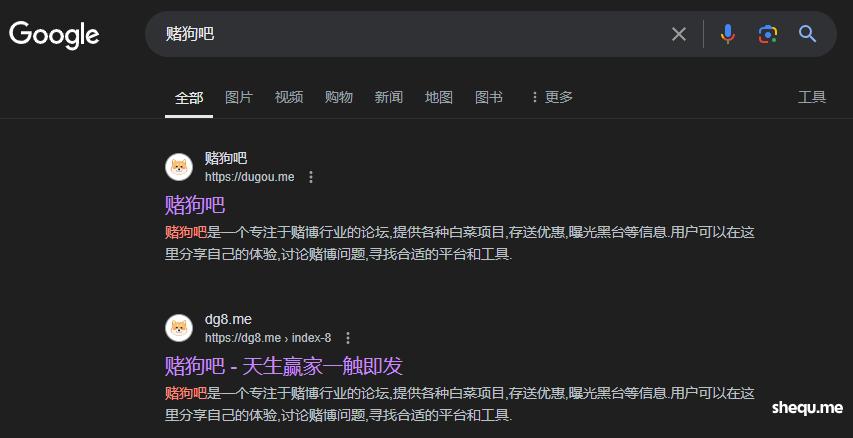The height and width of the screenshot is (438, 853).
Task: Clear the search box text
Action: click(679, 35)
